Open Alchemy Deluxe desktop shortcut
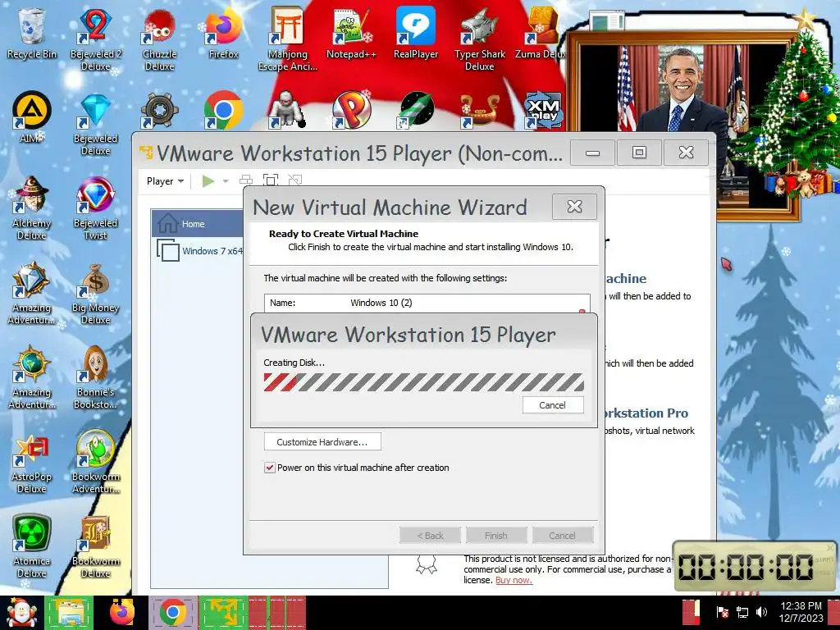 point(31,208)
